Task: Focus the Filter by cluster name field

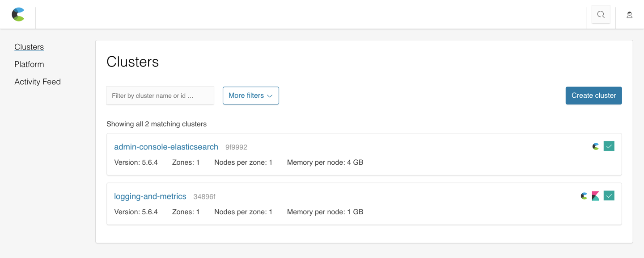Action: point(160,96)
